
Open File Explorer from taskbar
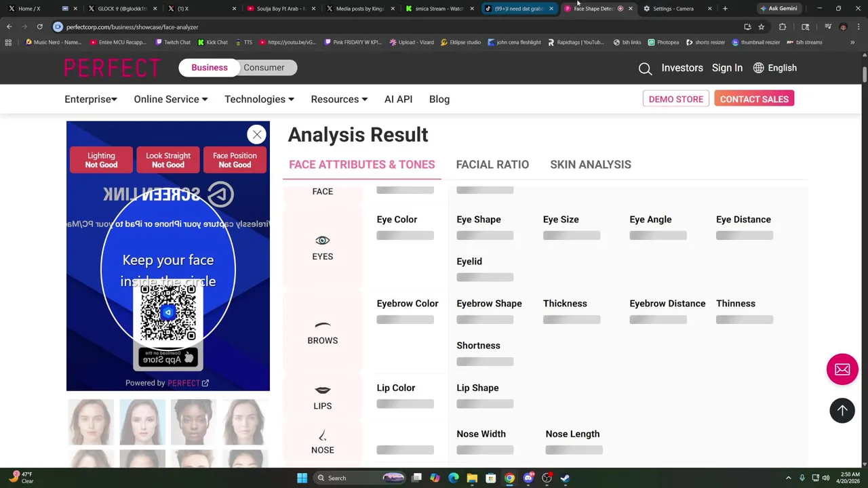[x=472, y=478]
